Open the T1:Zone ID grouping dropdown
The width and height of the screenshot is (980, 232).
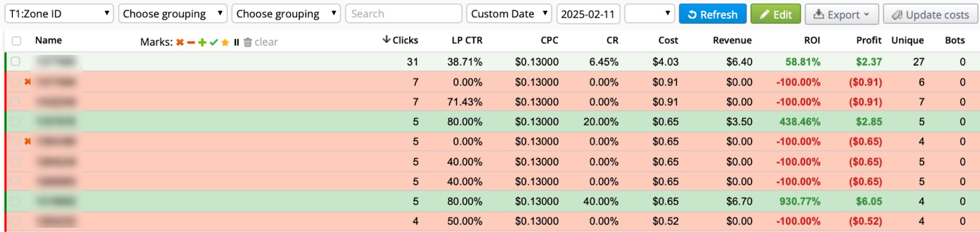[x=59, y=13]
